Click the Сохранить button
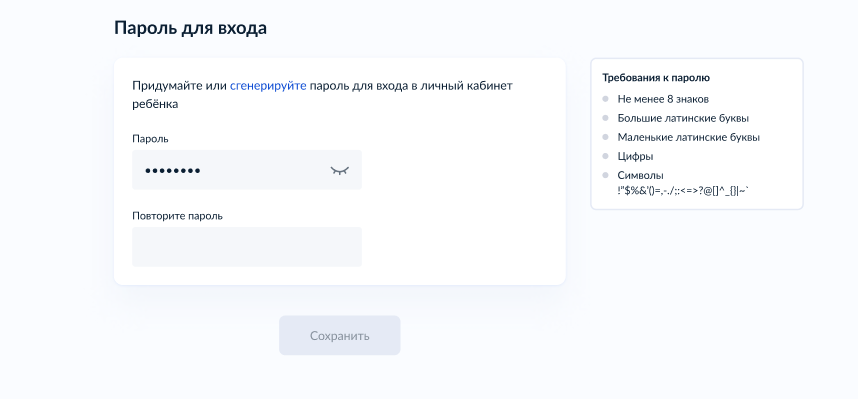This screenshot has height=399, width=858. coord(340,336)
